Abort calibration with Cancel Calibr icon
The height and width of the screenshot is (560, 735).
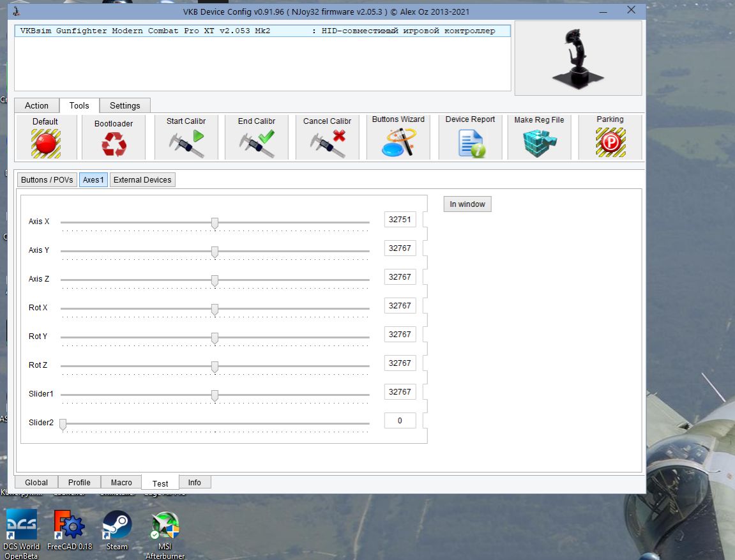click(x=328, y=144)
